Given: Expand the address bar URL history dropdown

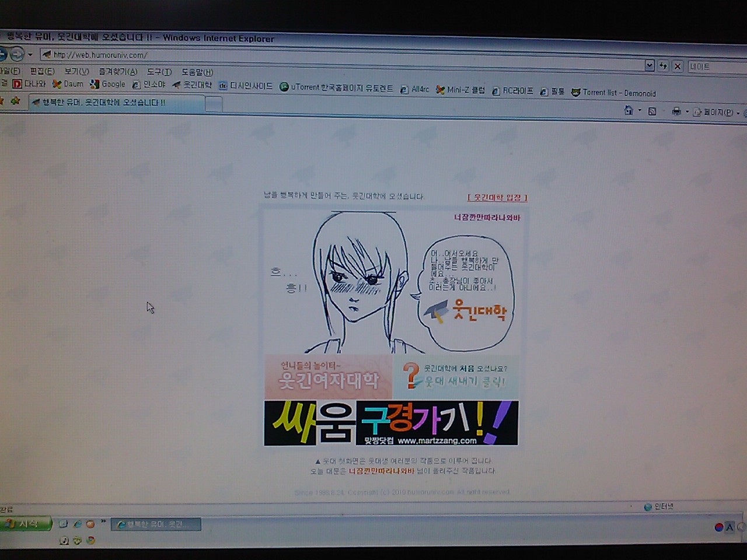Looking at the screenshot, I should coord(650,65).
